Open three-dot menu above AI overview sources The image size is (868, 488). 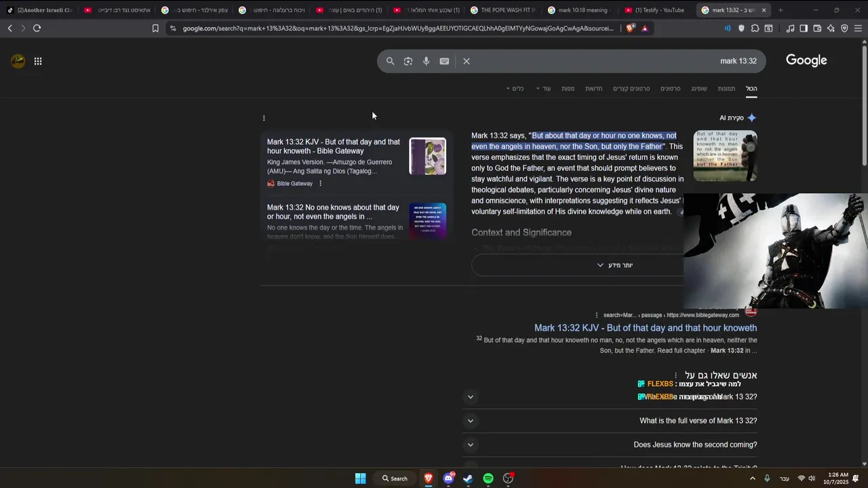264,118
